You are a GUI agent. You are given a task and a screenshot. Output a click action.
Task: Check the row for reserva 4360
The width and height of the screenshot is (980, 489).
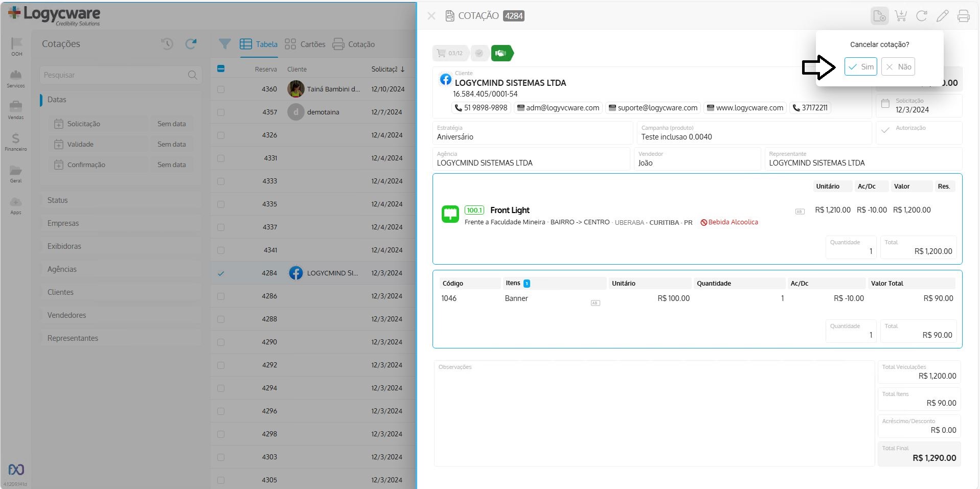tap(221, 89)
